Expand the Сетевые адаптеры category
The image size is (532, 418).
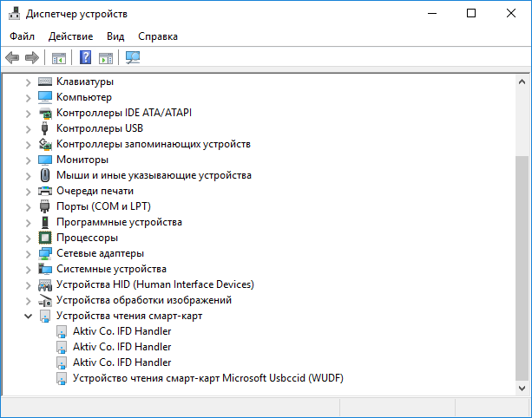pyautogui.click(x=28, y=253)
